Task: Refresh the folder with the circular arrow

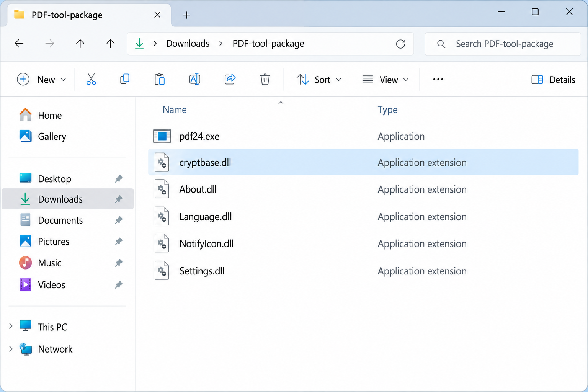Action: pos(400,44)
